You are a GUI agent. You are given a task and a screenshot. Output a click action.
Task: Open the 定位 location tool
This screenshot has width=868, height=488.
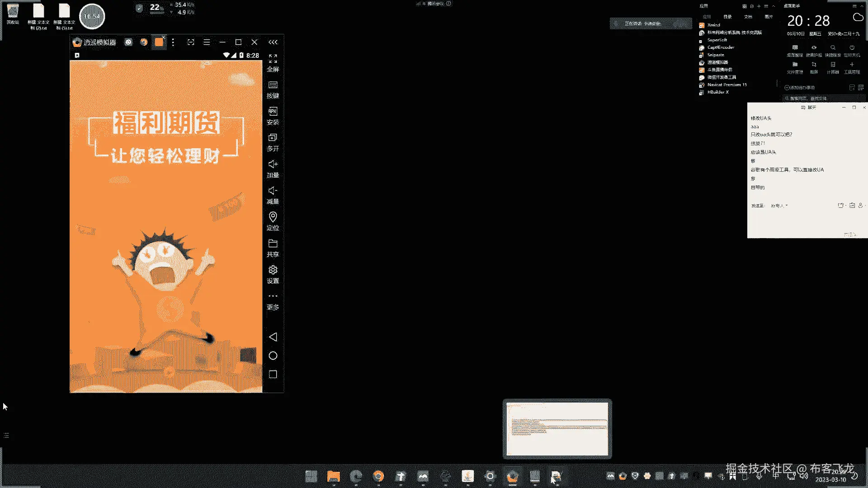[273, 221]
